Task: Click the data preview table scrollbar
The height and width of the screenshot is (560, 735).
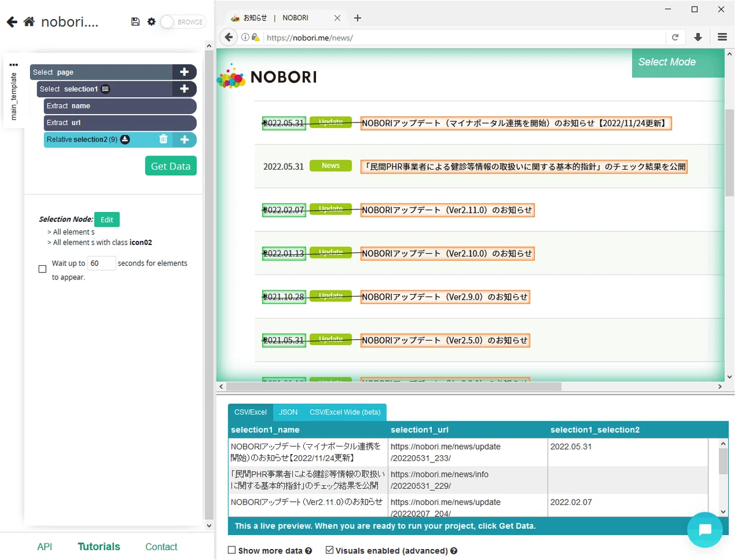Action: pos(723,461)
